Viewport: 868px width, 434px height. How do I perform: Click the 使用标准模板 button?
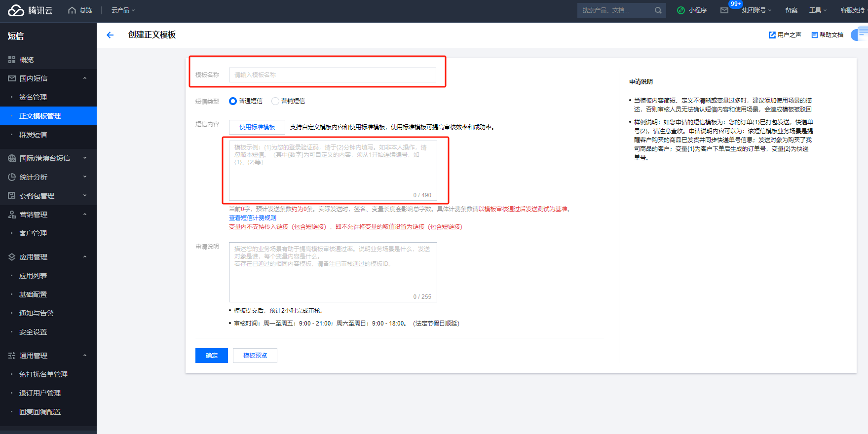click(257, 127)
